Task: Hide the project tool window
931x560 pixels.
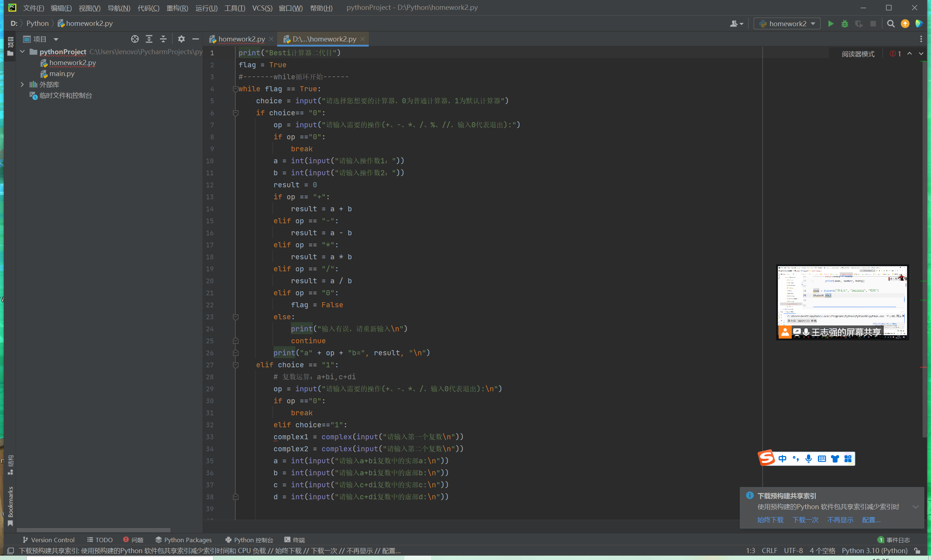Action: click(196, 39)
